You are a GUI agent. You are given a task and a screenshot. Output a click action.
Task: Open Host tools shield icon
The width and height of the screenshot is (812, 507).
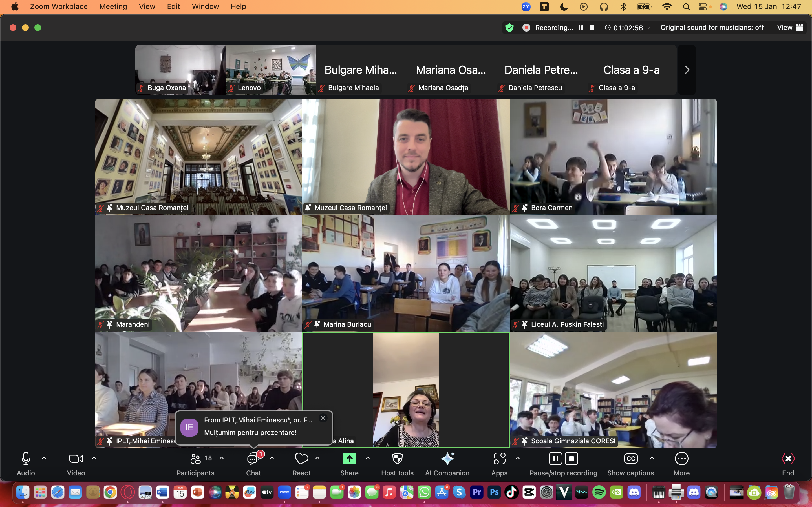tap(397, 459)
